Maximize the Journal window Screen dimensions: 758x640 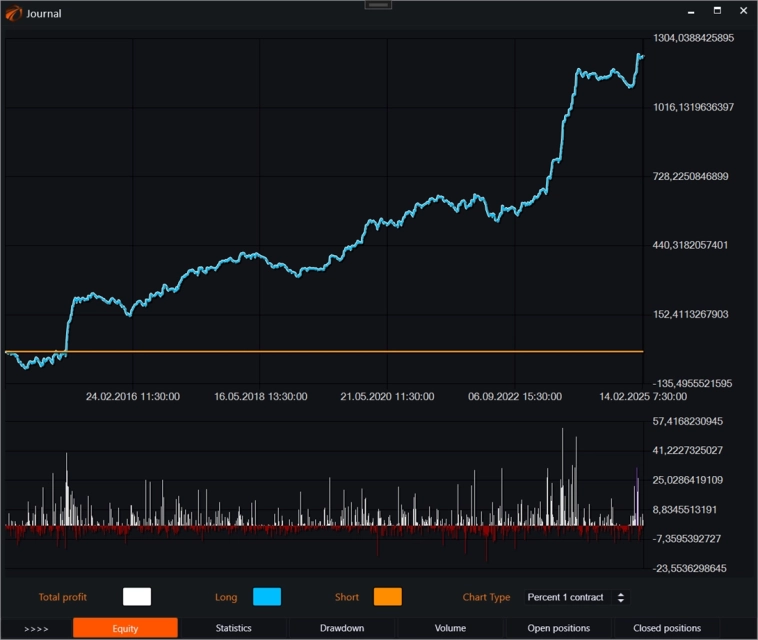click(x=717, y=11)
